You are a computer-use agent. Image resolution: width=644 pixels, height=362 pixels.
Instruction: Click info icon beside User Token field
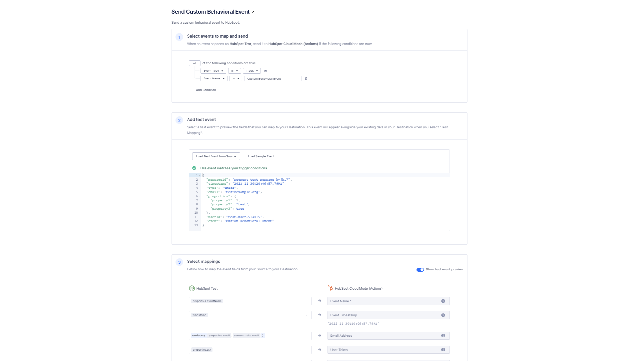click(x=443, y=350)
